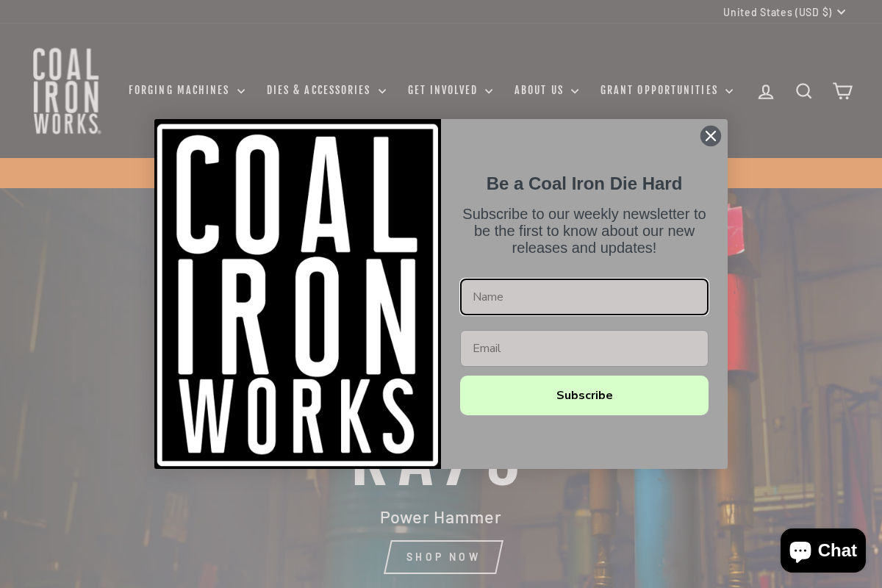Click the Coal Iron Works header logo
This screenshot has width=882, height=588.
(x=66, y=90)
